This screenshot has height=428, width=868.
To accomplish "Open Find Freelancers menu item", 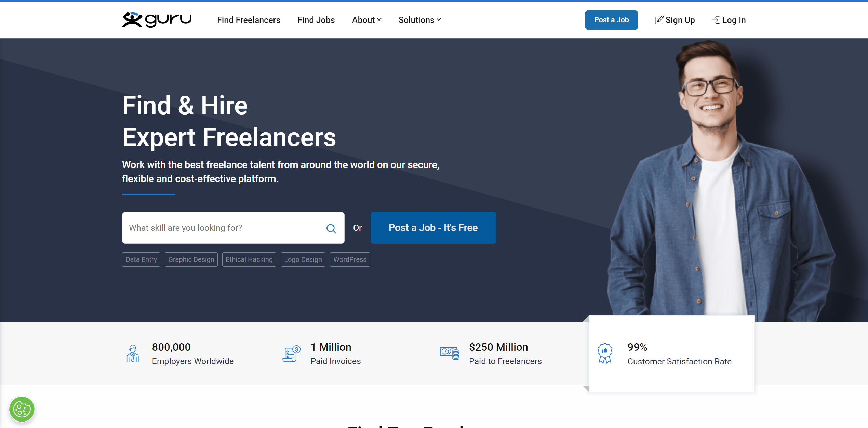I will 249,20.
